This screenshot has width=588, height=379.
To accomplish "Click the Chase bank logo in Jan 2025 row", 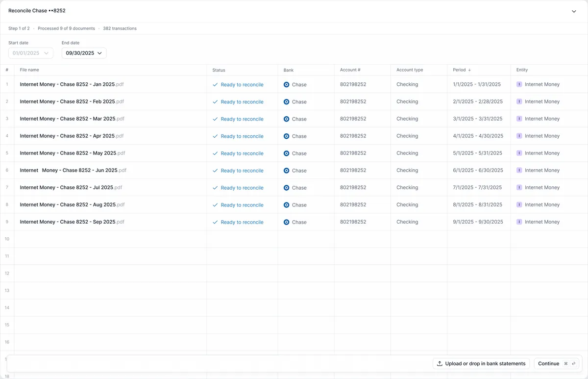I will (x=287, y=84).
